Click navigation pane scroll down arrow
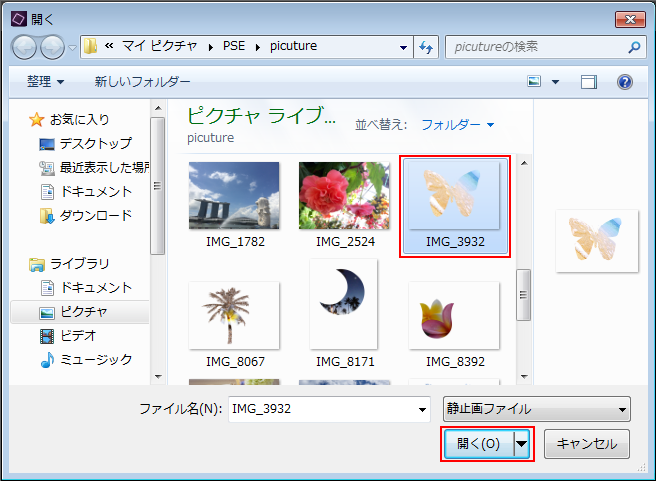This screenshot has height=481, width=656. (x=158, y=376)
